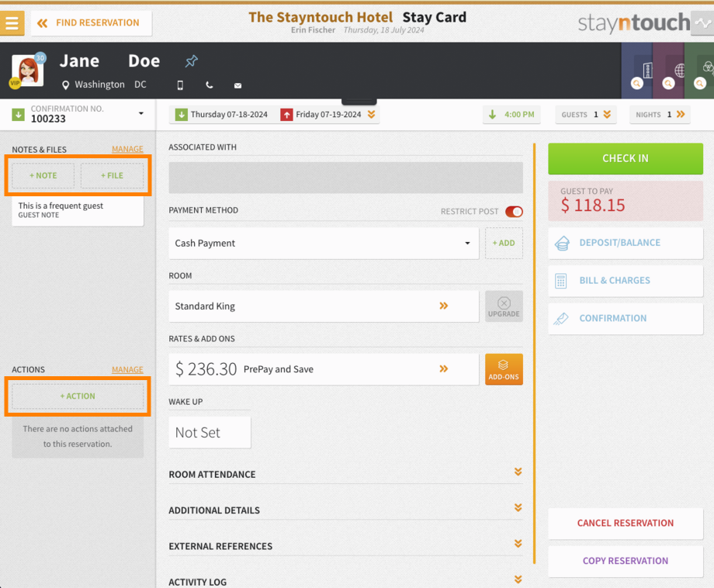Click the green Check In button

[626, 159]
